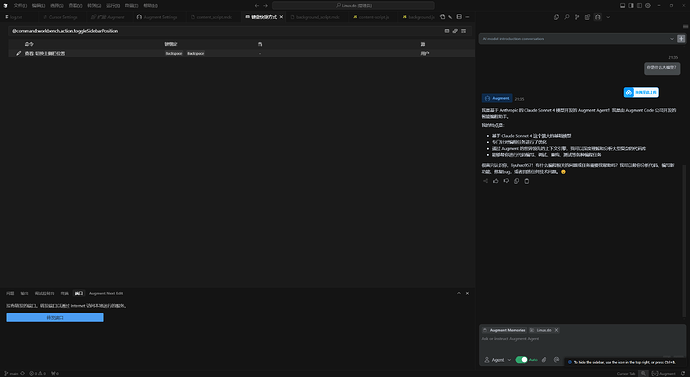The image size is (690, 377).
Task: Click the thumbs down feedback icon
Action: [x=506, y=181]
